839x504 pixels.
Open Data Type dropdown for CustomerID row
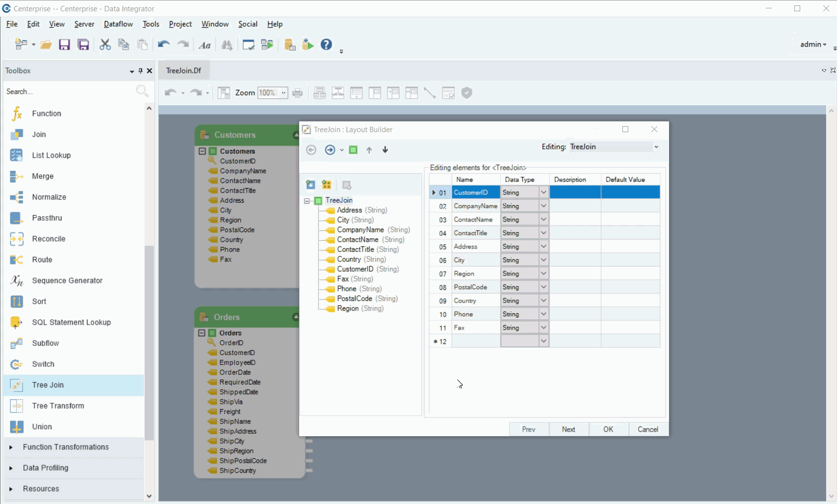tap(543, 193)
